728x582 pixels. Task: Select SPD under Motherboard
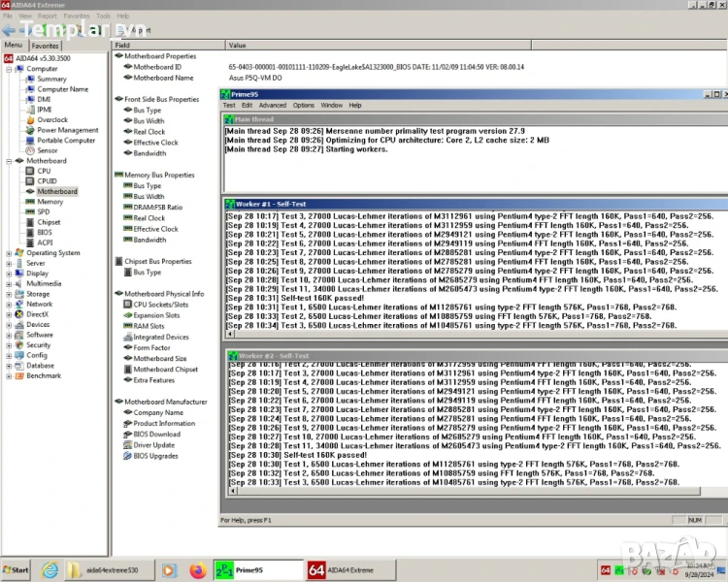point(43,211)
